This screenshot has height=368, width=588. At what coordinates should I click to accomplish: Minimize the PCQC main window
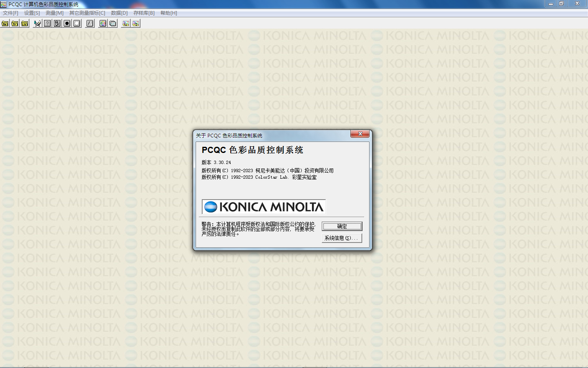551,4
